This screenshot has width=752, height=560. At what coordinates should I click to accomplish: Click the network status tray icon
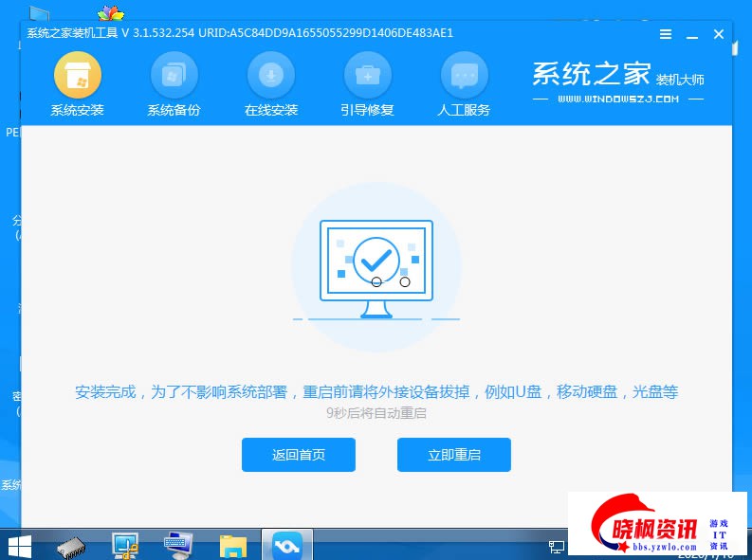pyautogui.click(x=557, y=547)
